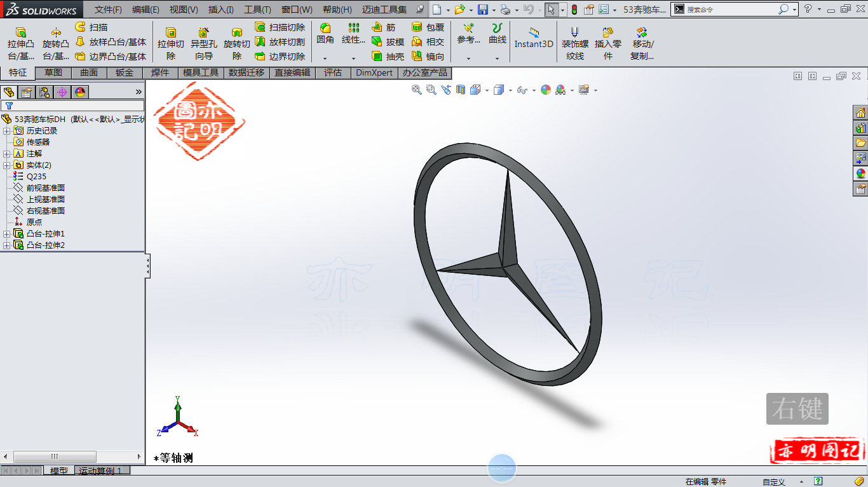Image resolution: width=868 pixels, height=487 pixels.
Task: Switch to the 草图 sketch tab
Action: pyautogui.click(x=53, y=72)
